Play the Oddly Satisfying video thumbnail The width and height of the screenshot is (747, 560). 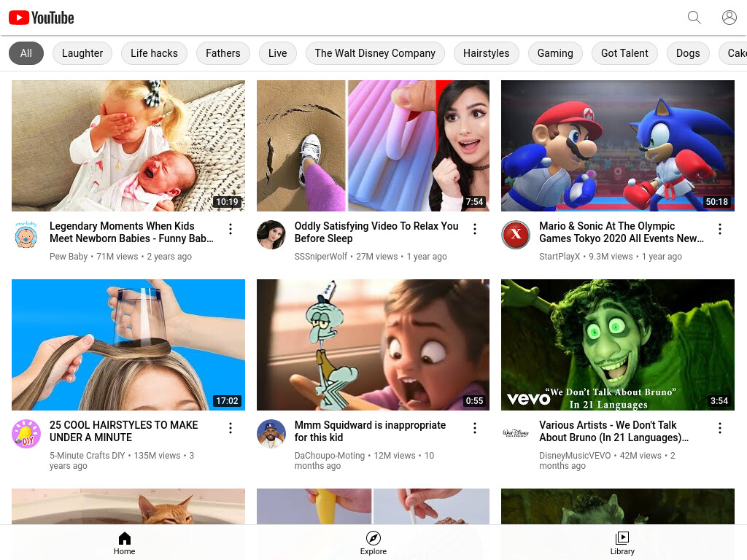[373, 146]
